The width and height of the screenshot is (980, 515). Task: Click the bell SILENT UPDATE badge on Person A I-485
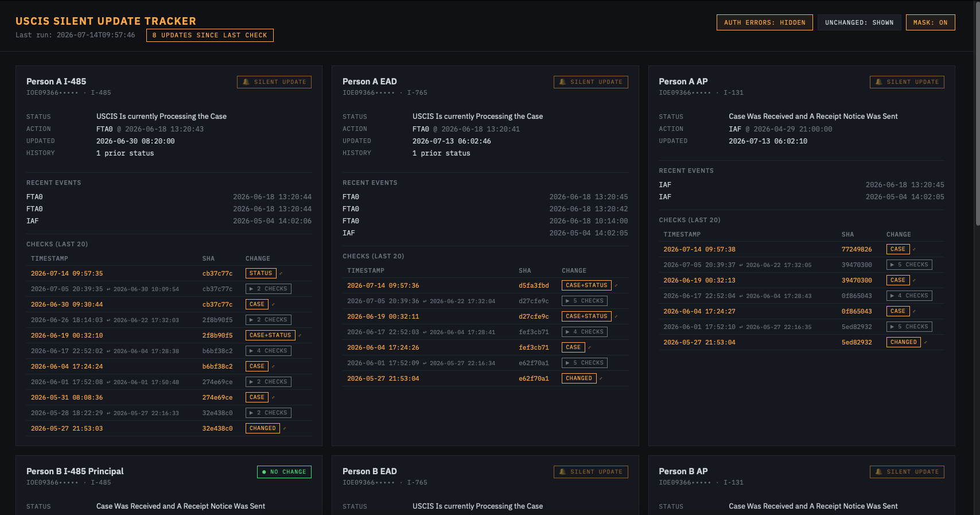click(x=274, y=82)
